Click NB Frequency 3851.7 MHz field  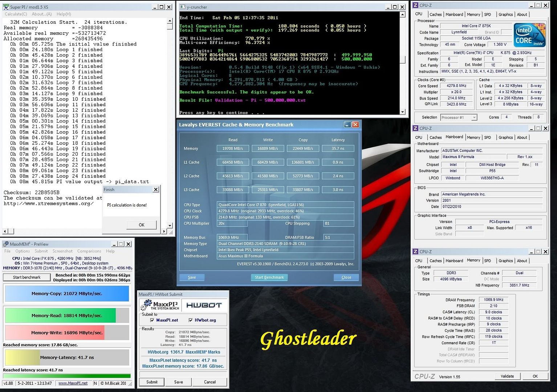[x=519, y=285]
